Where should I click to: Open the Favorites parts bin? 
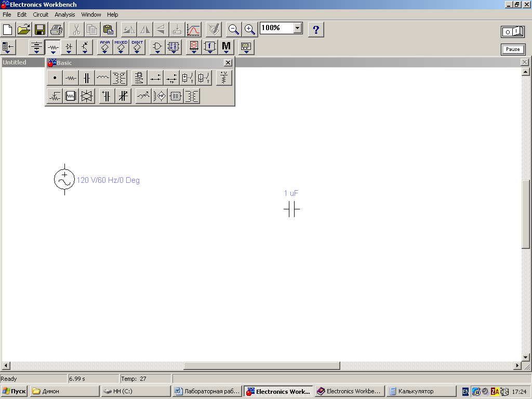click(x=8, y=47)
